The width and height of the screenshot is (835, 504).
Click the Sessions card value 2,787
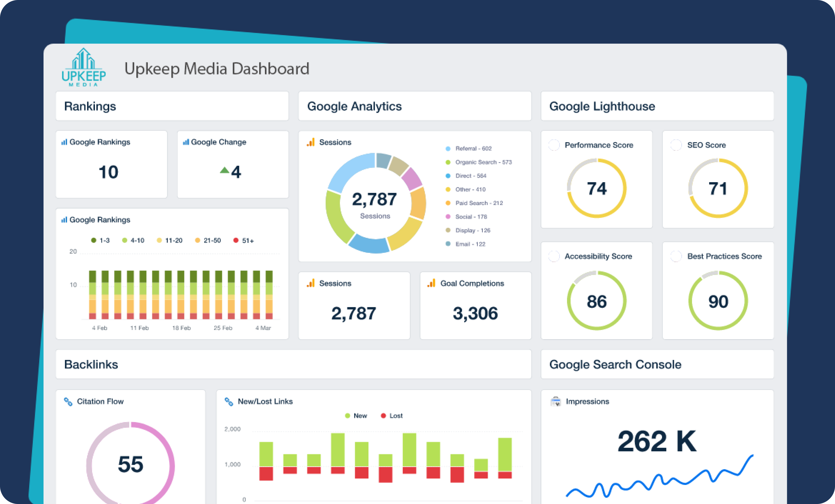coord(354,313)
